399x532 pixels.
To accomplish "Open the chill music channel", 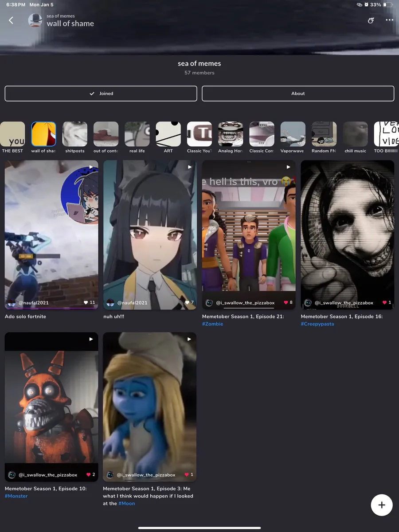I will click(356, 138).
